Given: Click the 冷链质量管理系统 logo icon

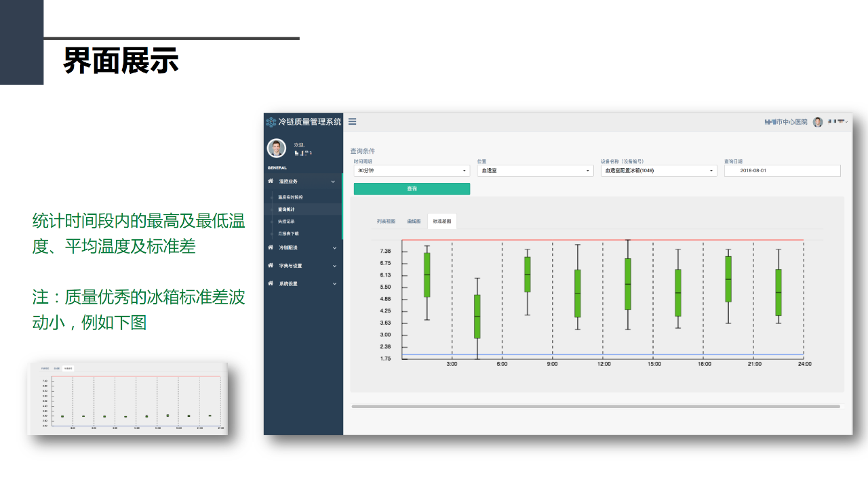Looking at the screenshot, I should pyautogui.click(x=271, y=122).
